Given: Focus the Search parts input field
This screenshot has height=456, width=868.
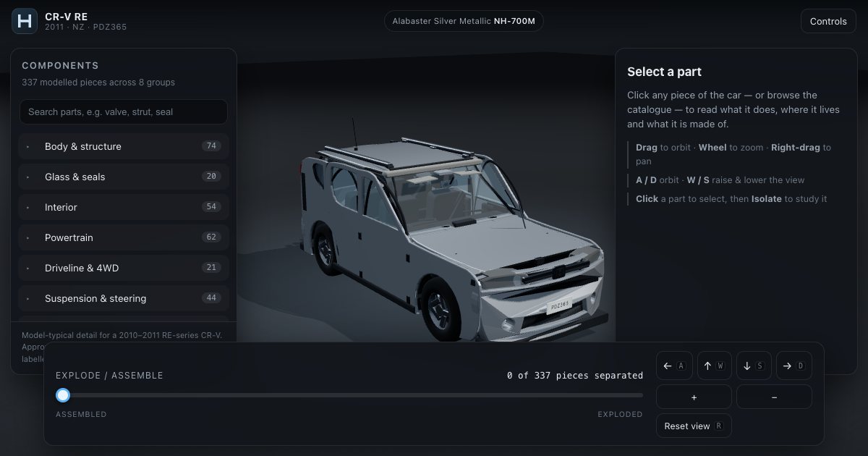Looking at the screenshot, I should pyautogui.click(x=124, y=112).
